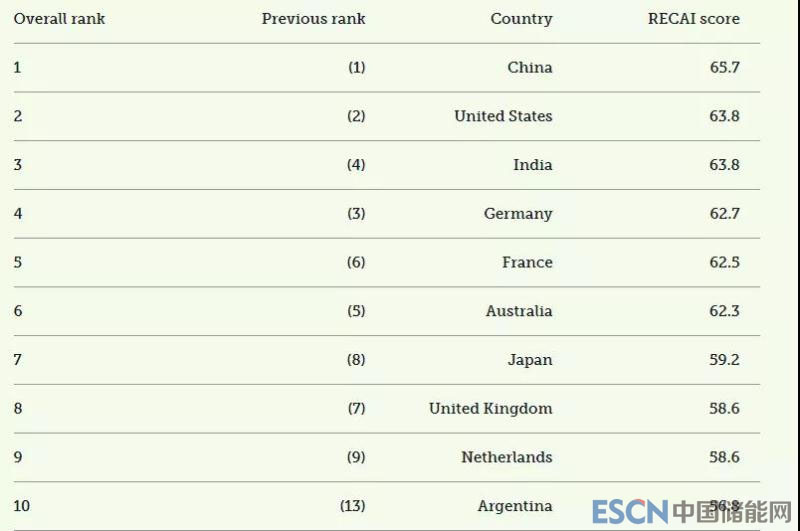
Task: Select the France country cell
Action: click(x=527, y=262)
